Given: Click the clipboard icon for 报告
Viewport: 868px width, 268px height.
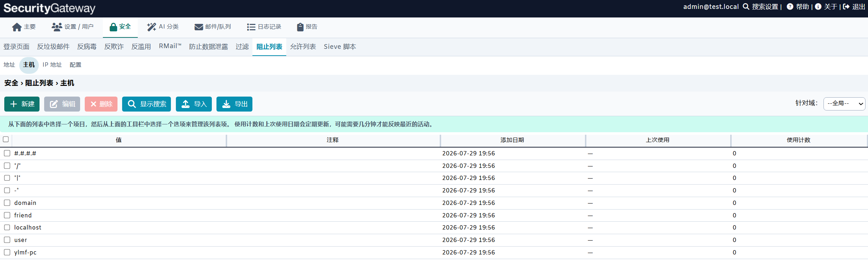Looking at the screenshot, I should pos(300,27).
